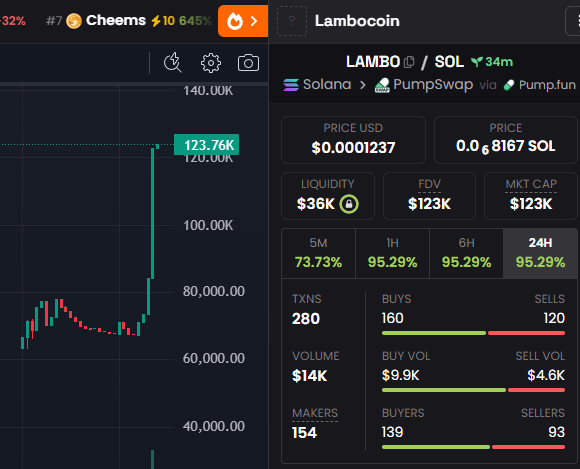Click the PRICE in SOL box
This screenshot has height=469, width=580.
pyautogui.click(x=506, y=140)
